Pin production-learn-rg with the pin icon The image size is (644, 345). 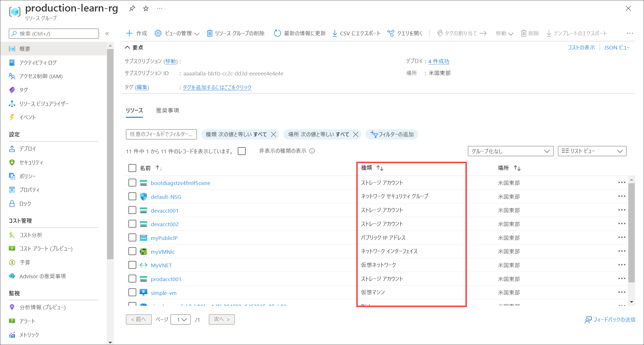pos(132,9)
